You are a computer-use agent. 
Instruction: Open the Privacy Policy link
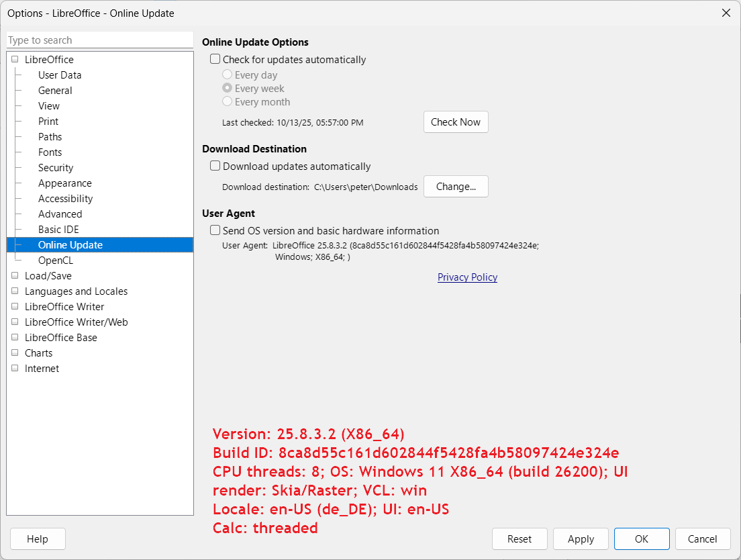pos(467,277)
